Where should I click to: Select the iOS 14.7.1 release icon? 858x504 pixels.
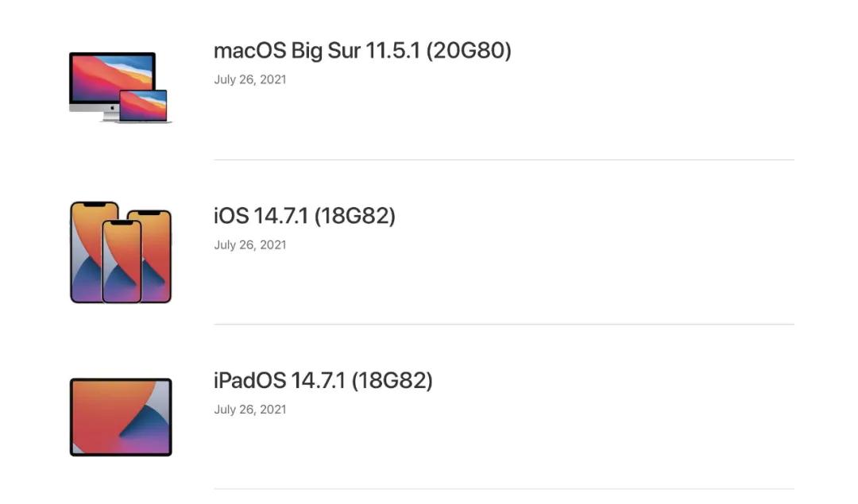point(119,251)
